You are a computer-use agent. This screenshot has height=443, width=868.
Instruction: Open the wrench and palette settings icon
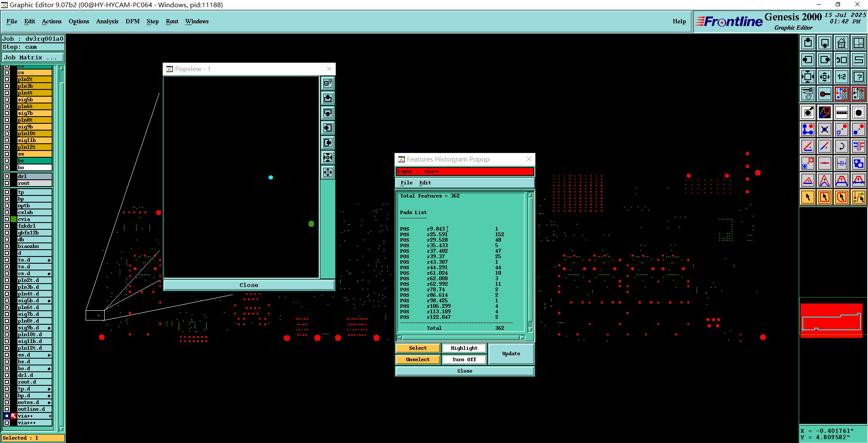808,94
